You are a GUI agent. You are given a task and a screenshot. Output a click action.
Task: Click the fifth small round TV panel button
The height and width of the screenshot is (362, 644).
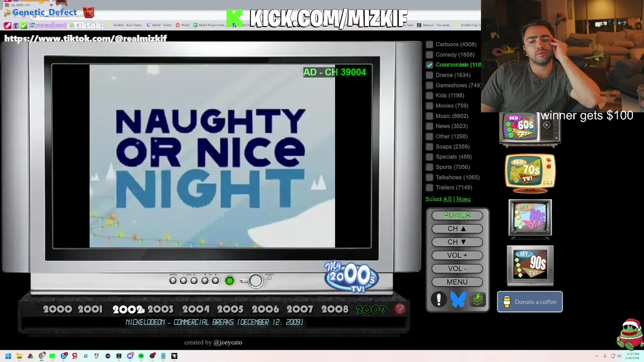(x=215, y=281)
